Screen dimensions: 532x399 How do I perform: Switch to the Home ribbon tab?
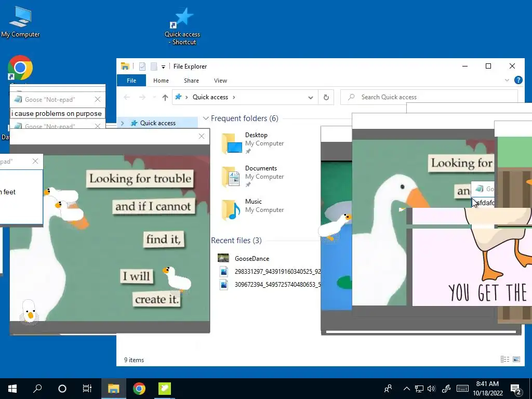tap(161, 81)
